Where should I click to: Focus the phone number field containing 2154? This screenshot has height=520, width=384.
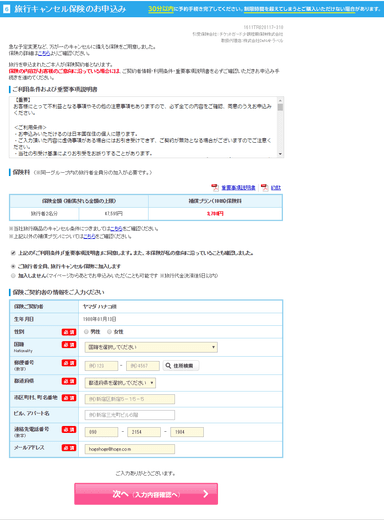(x=144, y=432)
